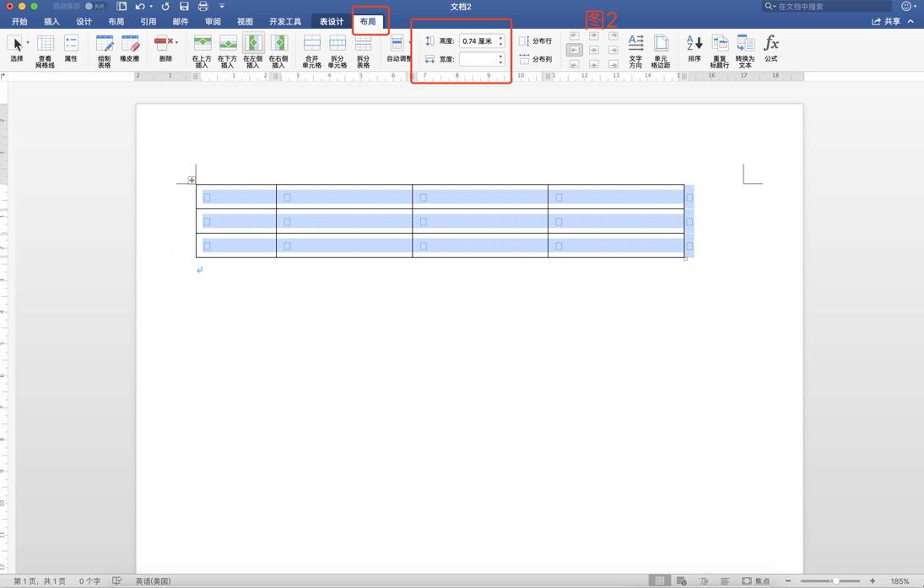Click the zoom in plus button
Image resolution: width=924 pixels, height=588 pixels.
(873, 581)
